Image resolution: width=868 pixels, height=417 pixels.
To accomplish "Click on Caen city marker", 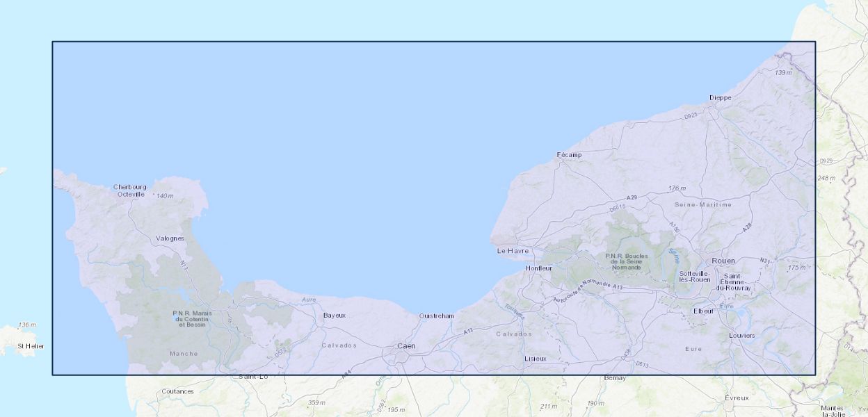I will tap(406, 346).
